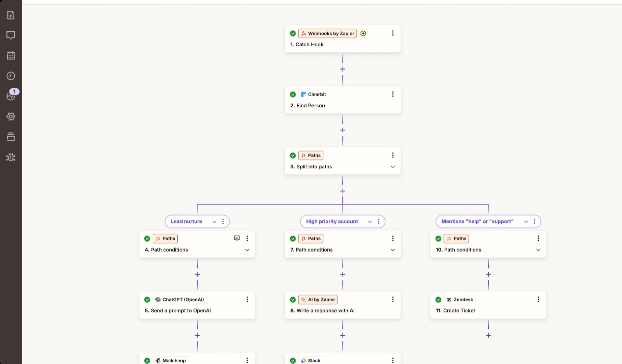Open the three-dot menu on Split into paths

[393, 155]
